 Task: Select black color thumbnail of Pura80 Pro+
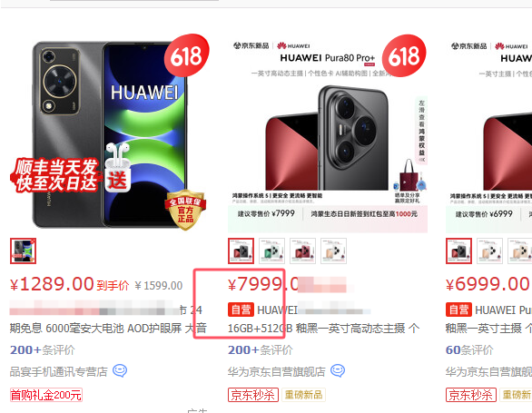click(241, 251)
